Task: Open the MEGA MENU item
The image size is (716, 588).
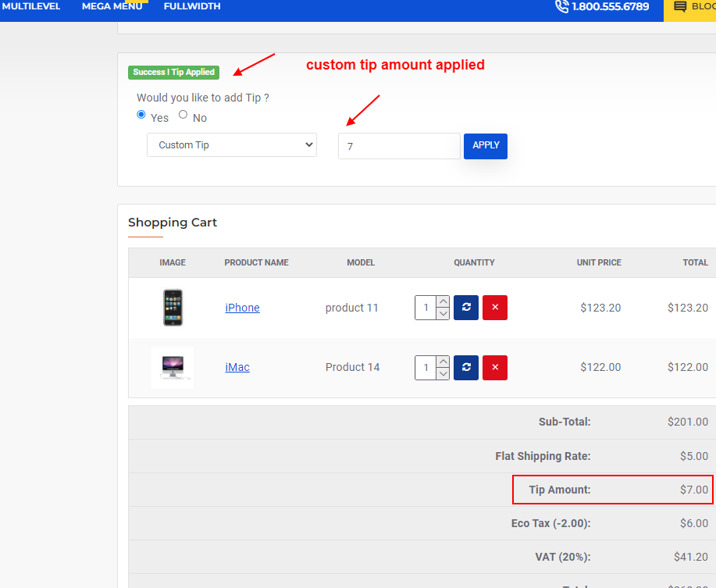Action: pos(112,5)
